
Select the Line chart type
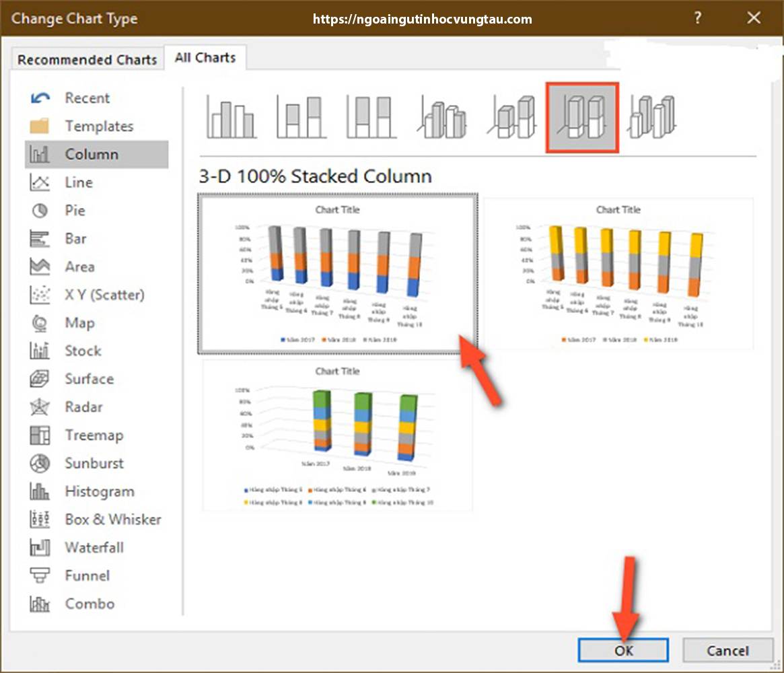click(x=78, y=182)
